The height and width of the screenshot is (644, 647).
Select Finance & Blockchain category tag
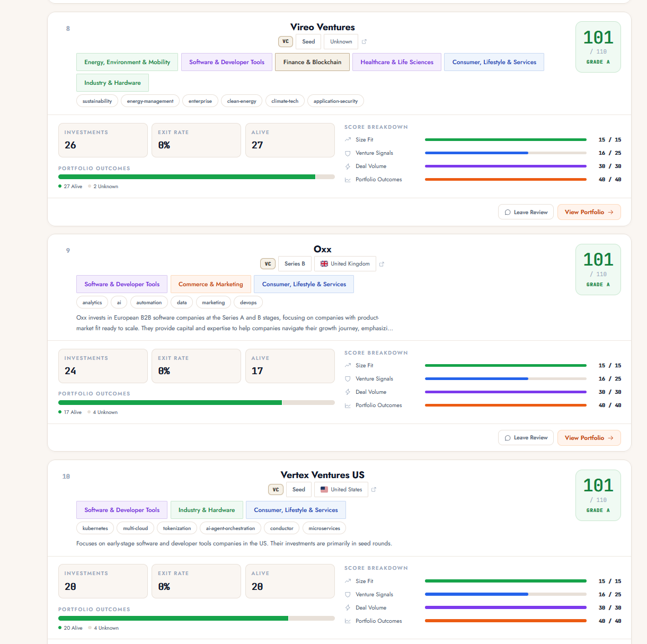click(x=312, y=62)
